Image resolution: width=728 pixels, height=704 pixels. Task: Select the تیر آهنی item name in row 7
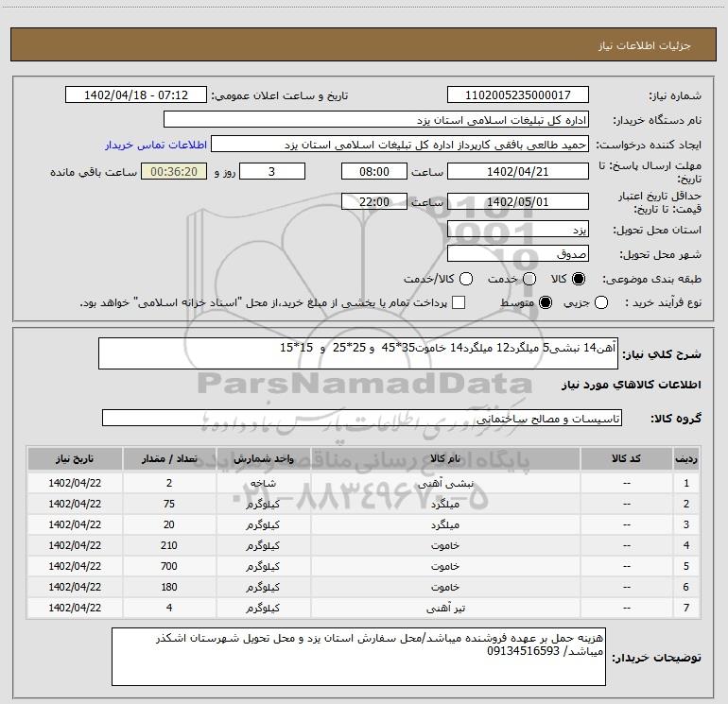point(445,608)
